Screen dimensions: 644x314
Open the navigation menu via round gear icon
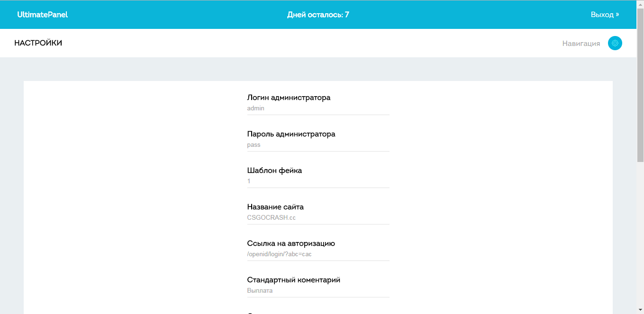coord(615,43)
